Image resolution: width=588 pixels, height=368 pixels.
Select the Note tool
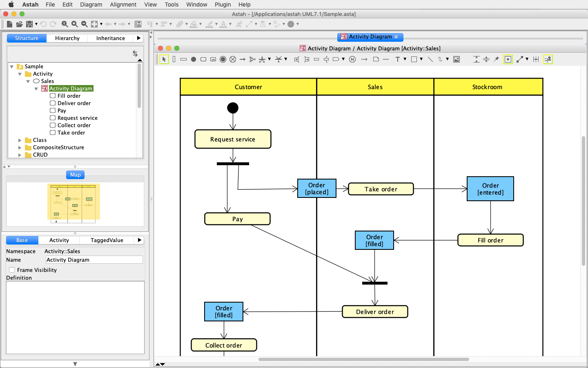click(376, 59)
